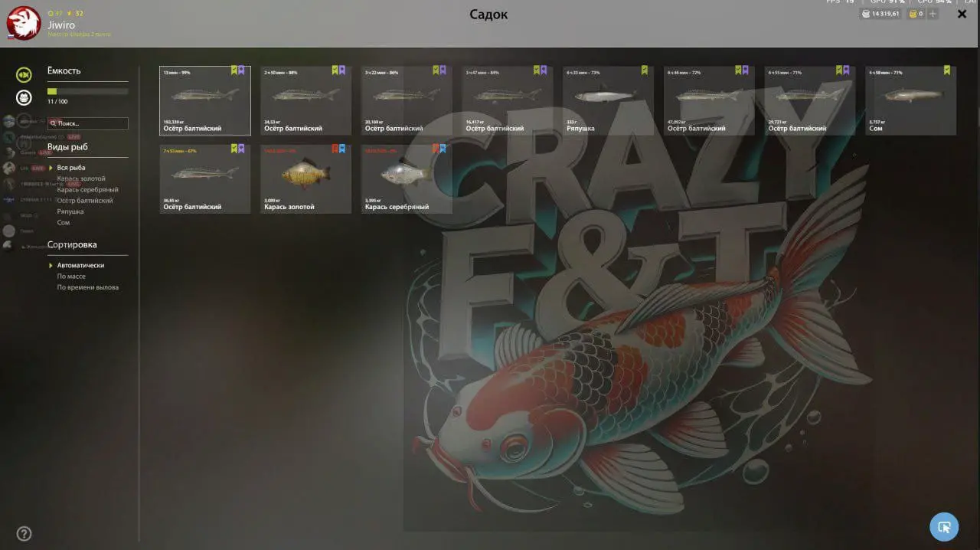Click the red badge on the Карась золотой card

coord(335,149)
